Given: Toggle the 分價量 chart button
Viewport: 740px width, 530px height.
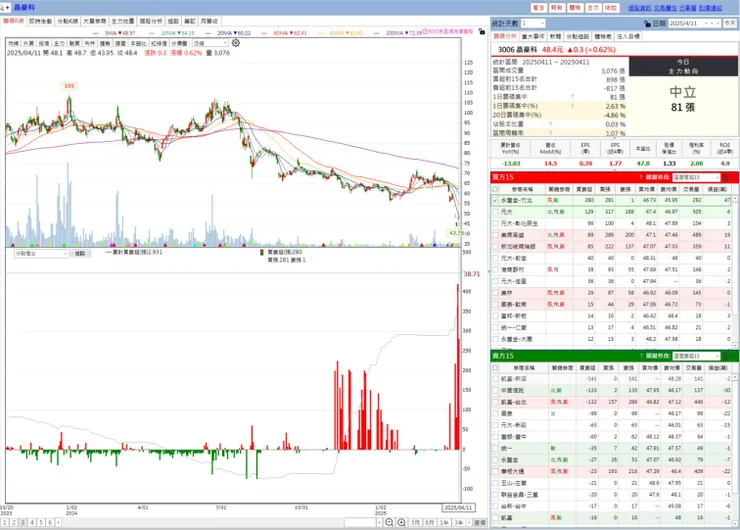Looking at the screenshot, I should pyautogui.click(x=179, y=43).
